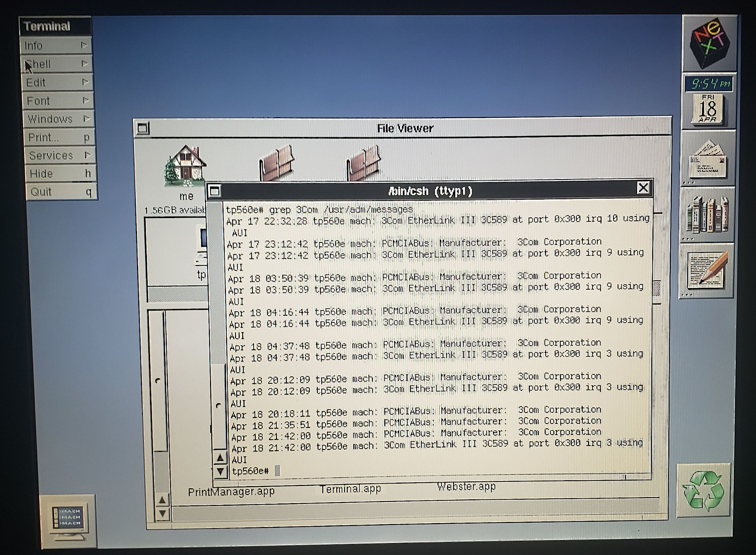Open the Font submenu
Image resolution: width=756 pixels, height=555 pixels.
[59, 101]
